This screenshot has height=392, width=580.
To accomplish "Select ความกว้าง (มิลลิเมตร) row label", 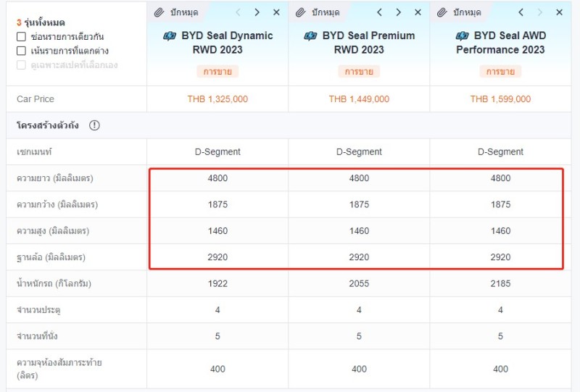I will point(57,204).
